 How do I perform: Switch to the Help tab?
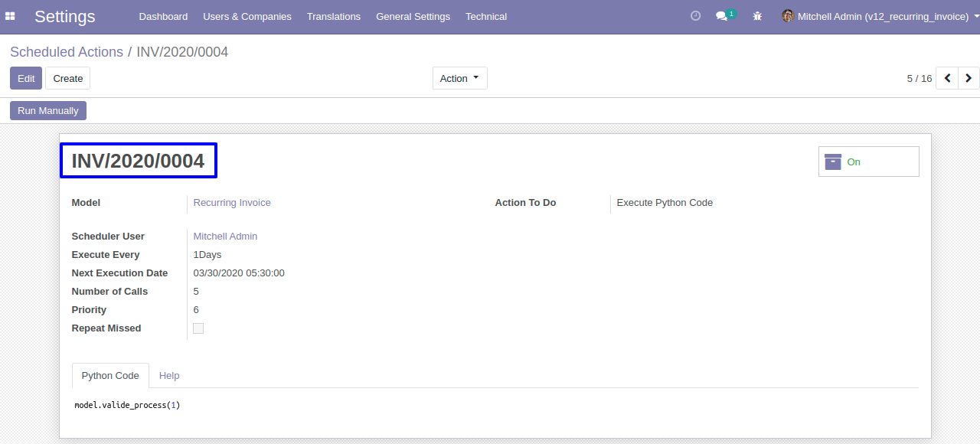pos(169,376)
